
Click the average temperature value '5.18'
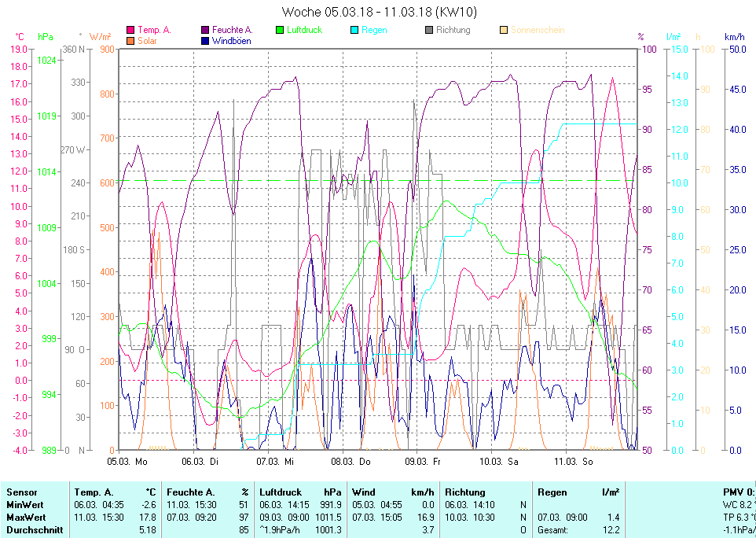(x=148, y=530)
